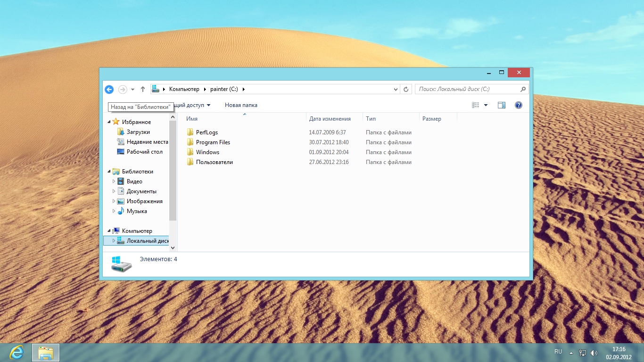Expand the Видео library tree node
Screen dimensions: 644x362
[x=114, y=181]
